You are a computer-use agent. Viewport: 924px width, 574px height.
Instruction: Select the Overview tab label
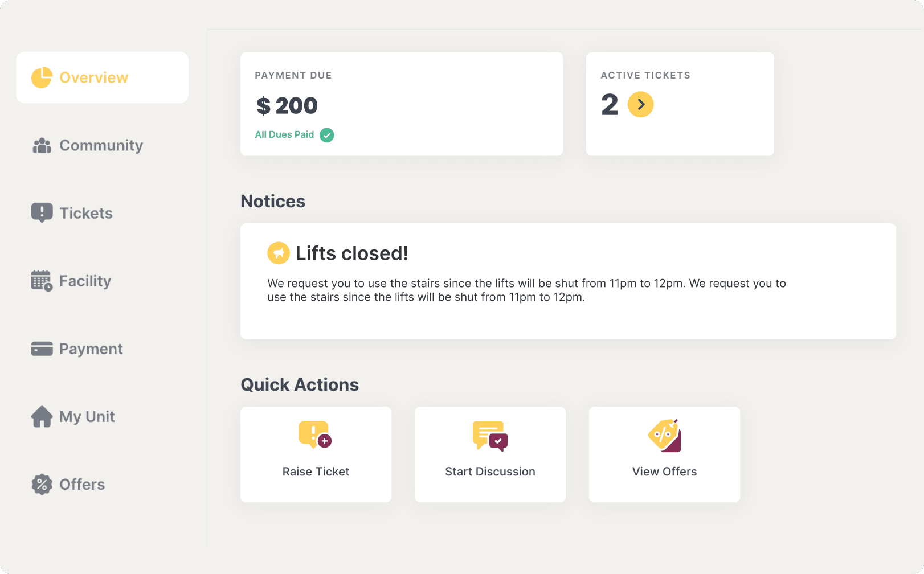[94, 77]
